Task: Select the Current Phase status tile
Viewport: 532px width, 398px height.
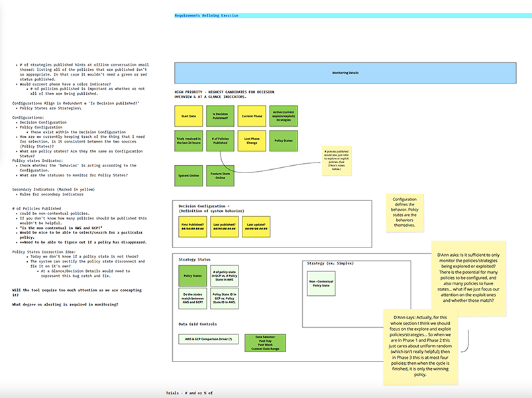Action: tap(252, 116)
